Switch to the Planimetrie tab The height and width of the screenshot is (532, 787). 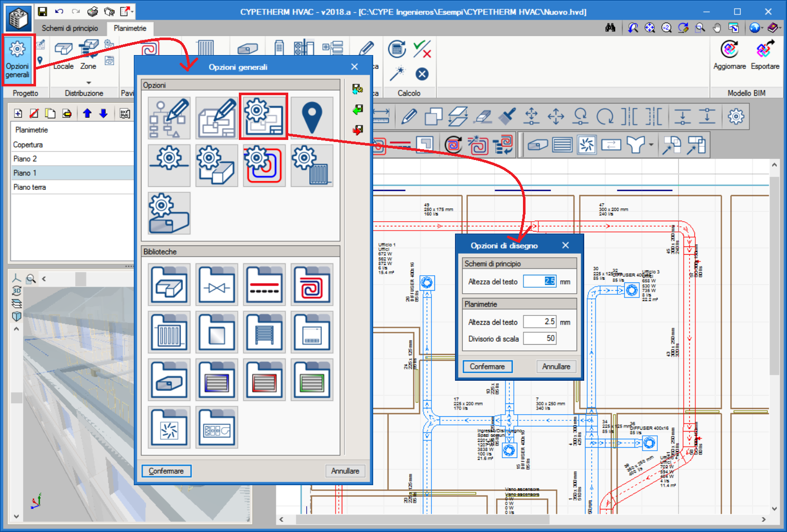point(130,28)
